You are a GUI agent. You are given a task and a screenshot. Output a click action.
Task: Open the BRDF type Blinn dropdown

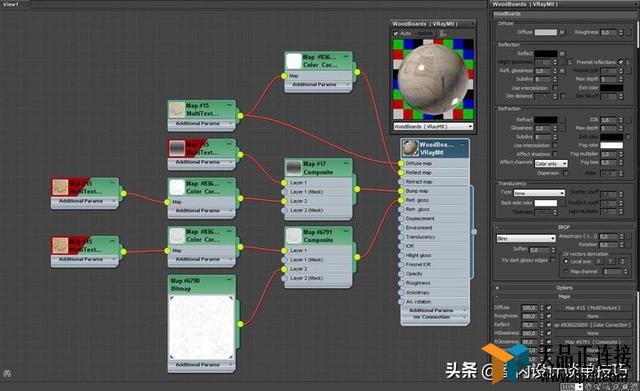click(526, 238)
